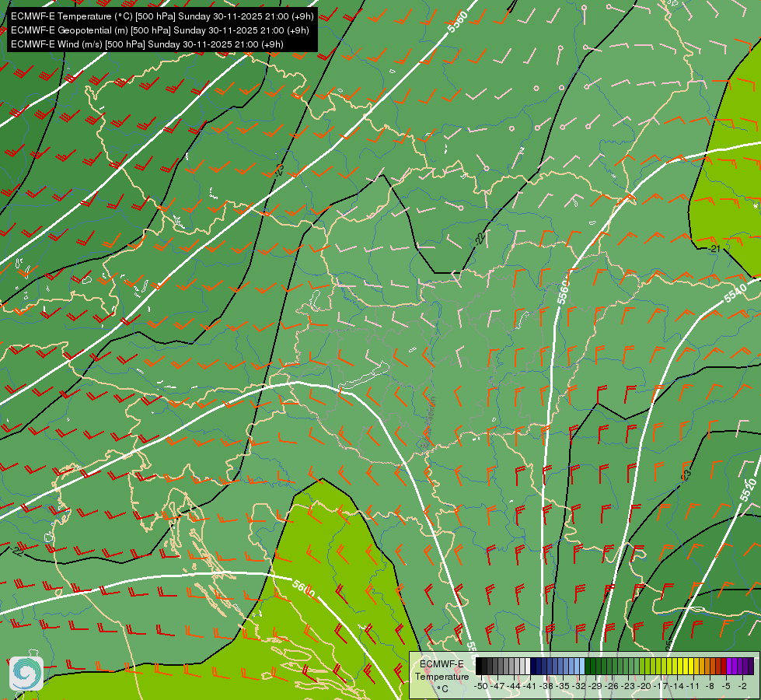Click the -23 legend tick label
This screenshot has width=761, height=700.
pyautogui.click(x=629, y=686)
